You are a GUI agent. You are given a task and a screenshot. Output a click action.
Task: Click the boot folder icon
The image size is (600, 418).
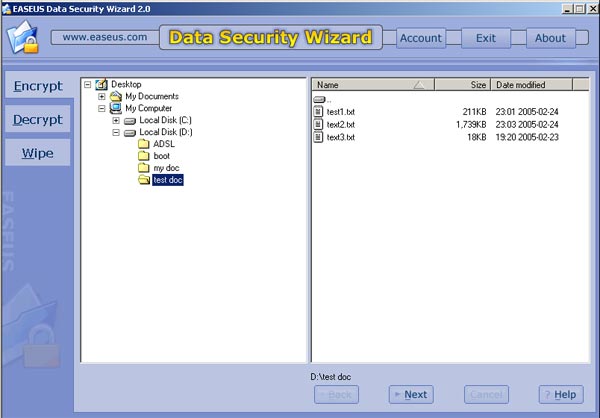(x=144, y=156)
